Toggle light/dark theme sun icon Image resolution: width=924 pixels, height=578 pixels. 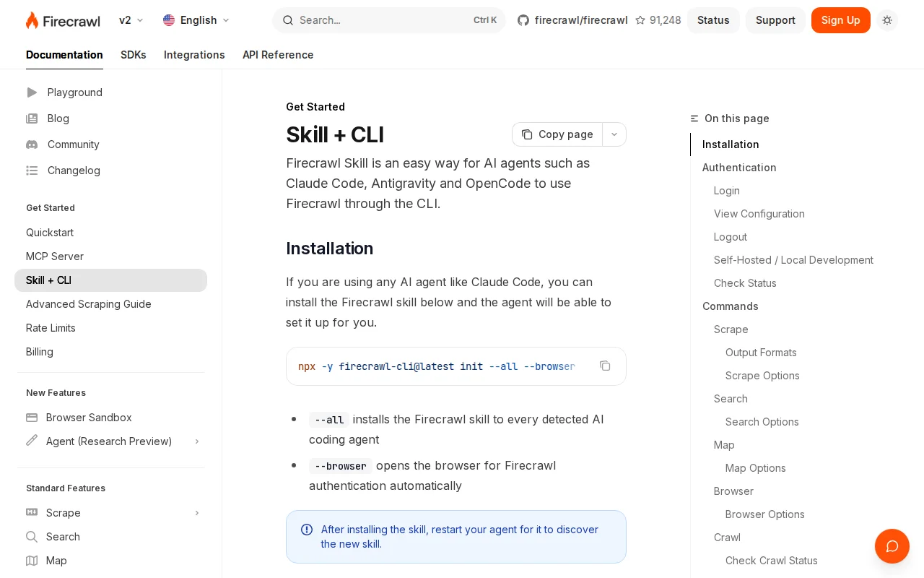click(x=887, y=20)
